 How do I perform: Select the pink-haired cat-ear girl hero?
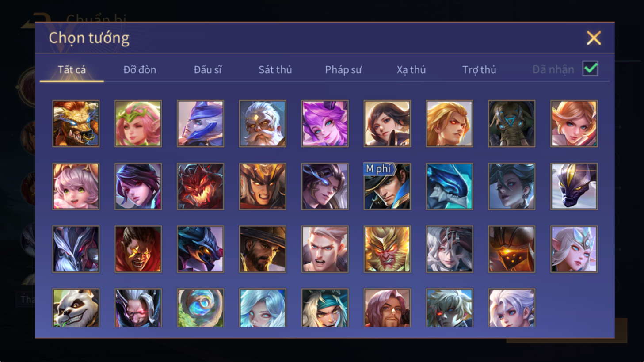(76, 186)
